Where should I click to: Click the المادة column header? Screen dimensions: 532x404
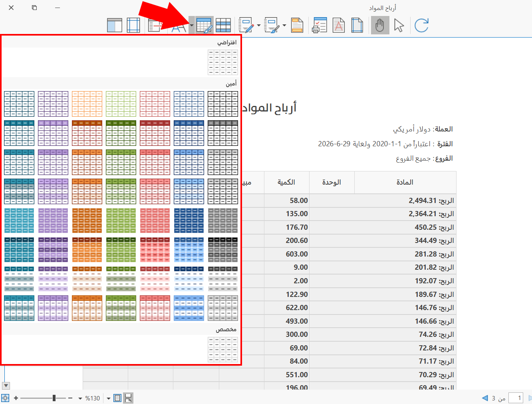[x=405, y=182]
